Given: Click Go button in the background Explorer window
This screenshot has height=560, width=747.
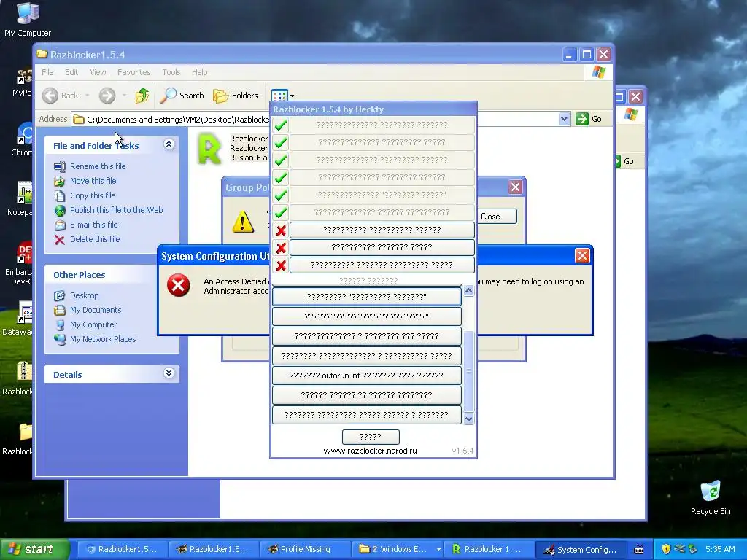Looking at the screenshot, I should point(624,161).
